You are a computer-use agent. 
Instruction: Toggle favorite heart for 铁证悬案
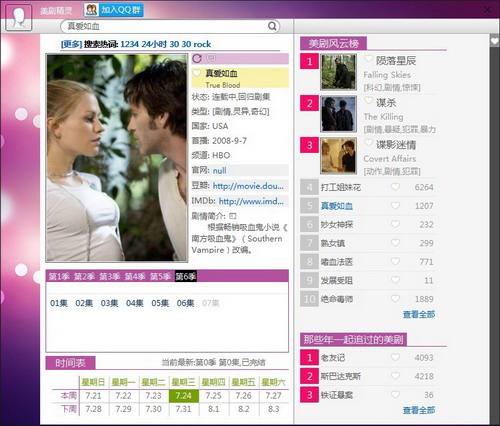395,395
